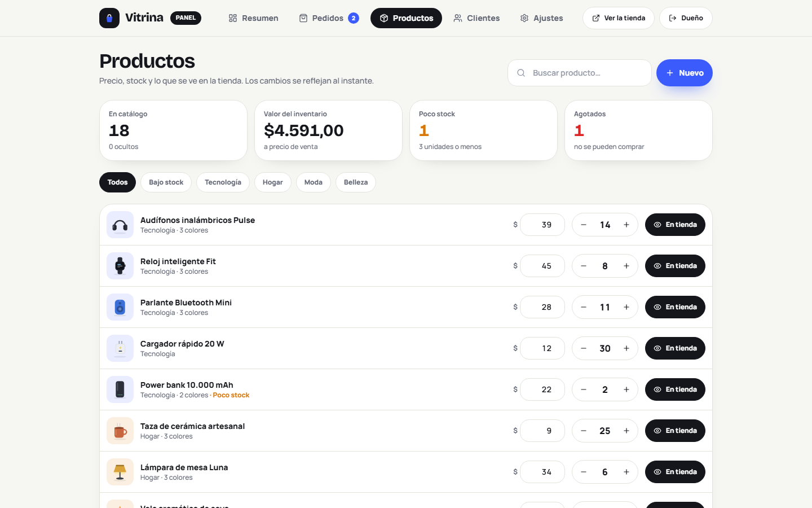Add a product with the Nuevo button

(685, 73)
